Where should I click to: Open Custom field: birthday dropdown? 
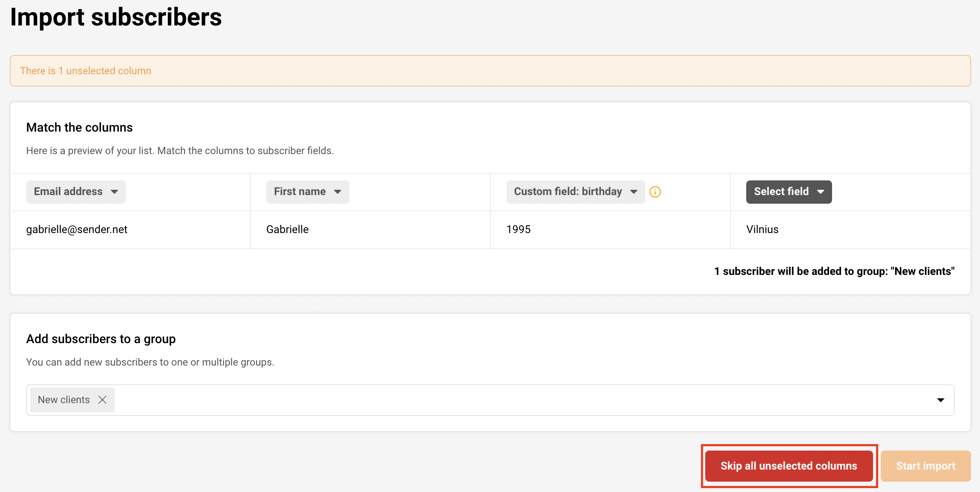575,192
